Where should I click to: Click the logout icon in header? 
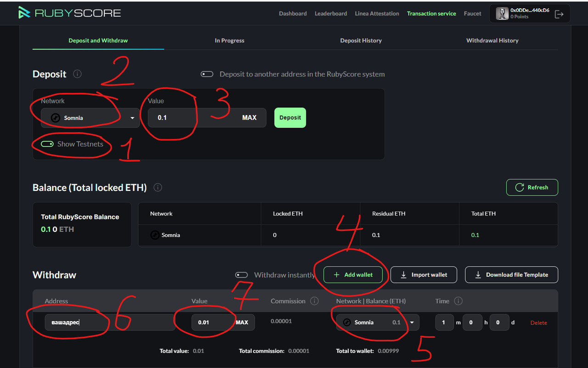559,14
